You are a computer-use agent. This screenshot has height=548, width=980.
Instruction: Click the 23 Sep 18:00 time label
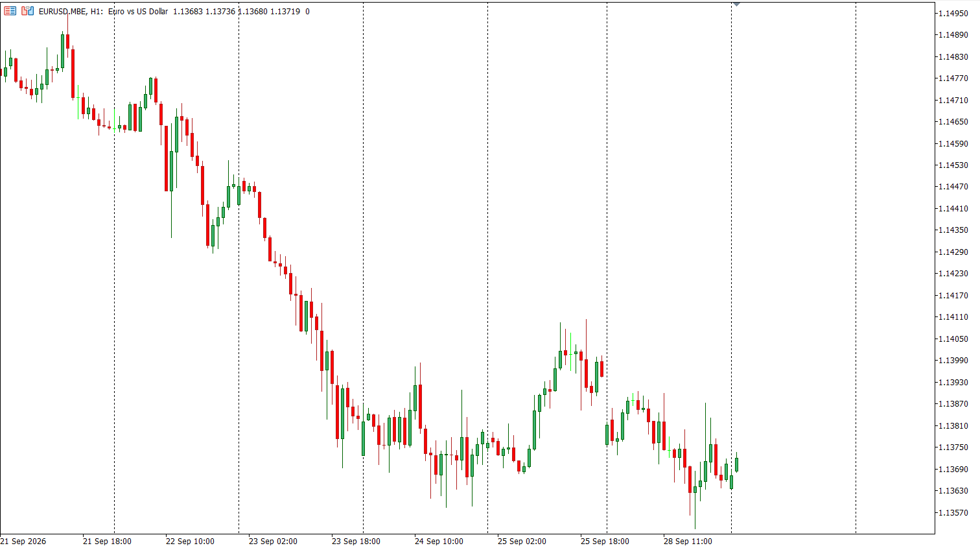pyautogui.click(x=356, y=541)
